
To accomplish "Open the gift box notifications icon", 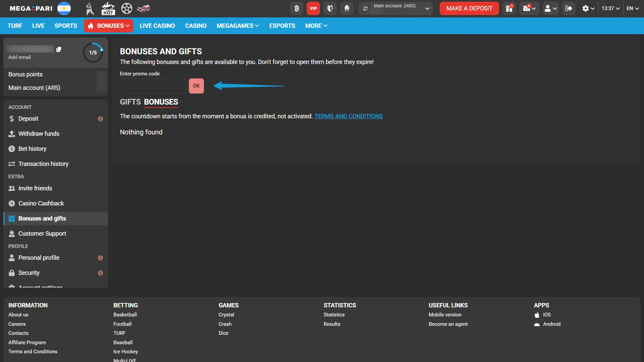I will [x=509, y=8].
